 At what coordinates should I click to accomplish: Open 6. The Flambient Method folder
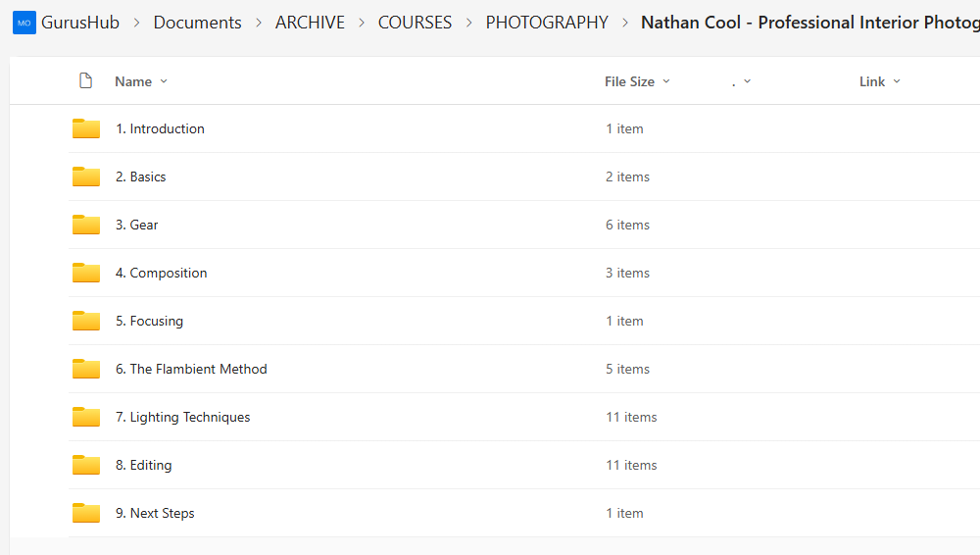[198, 369]
